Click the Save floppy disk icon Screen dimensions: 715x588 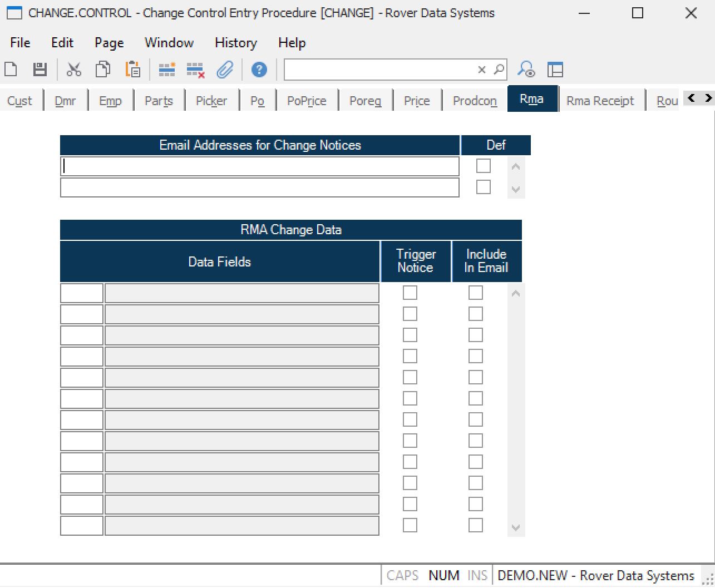point(40,70)
